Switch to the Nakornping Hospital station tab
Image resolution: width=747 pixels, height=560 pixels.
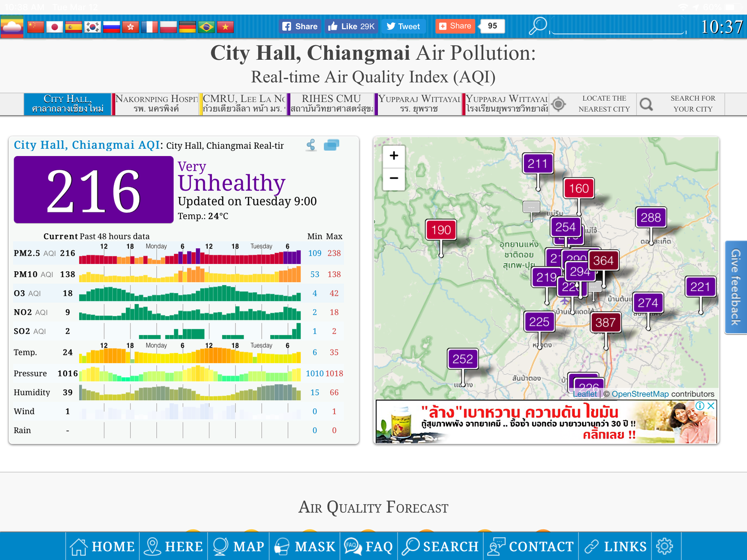click(157, 104)
